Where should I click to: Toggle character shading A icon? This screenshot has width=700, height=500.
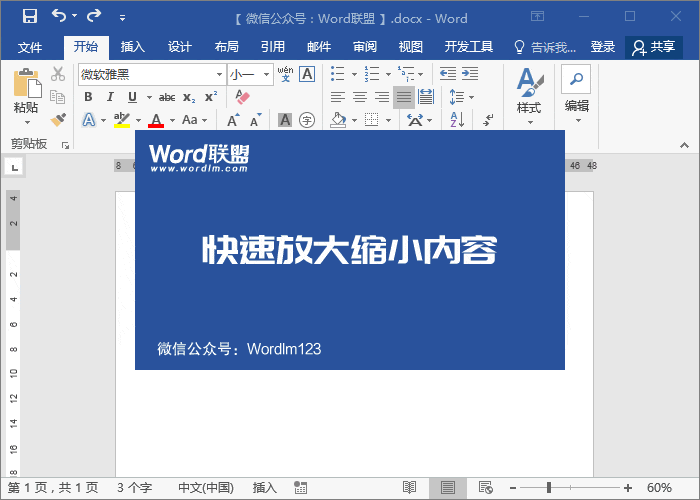285,120
